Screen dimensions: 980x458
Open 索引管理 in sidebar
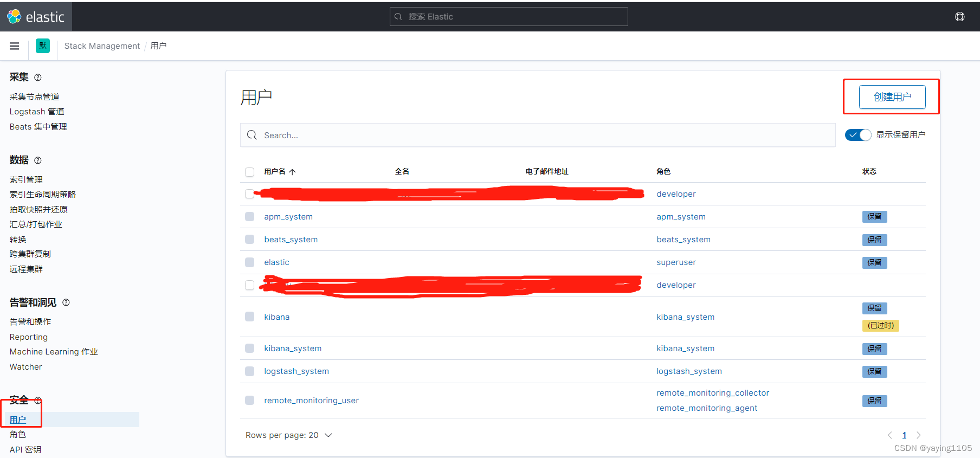26,180
